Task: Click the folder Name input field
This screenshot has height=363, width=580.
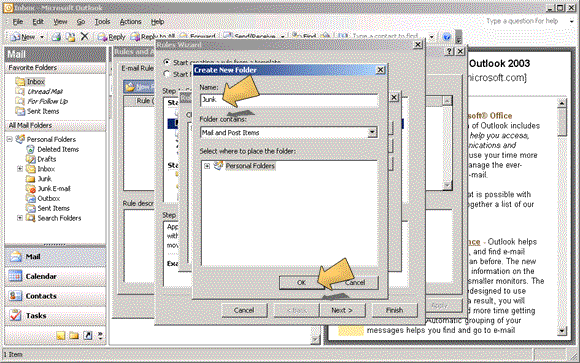Action: pos(289,100)
